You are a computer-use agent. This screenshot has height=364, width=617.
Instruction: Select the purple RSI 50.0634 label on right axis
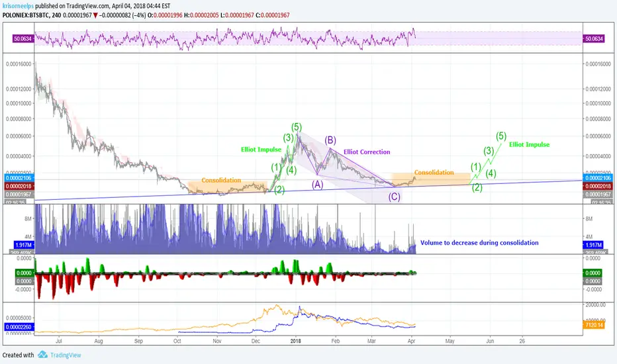click(594, 38)
